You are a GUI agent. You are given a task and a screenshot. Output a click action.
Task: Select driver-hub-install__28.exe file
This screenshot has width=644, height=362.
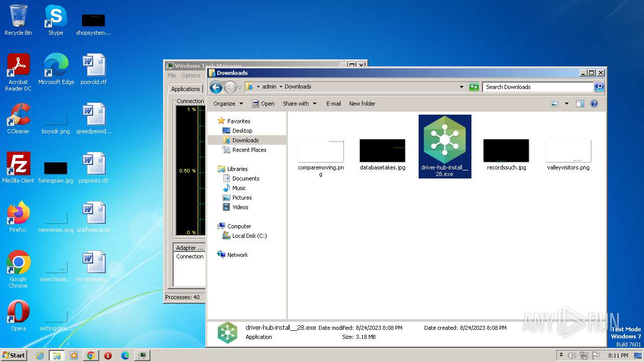pyautogui.click(x=445, y=146)
